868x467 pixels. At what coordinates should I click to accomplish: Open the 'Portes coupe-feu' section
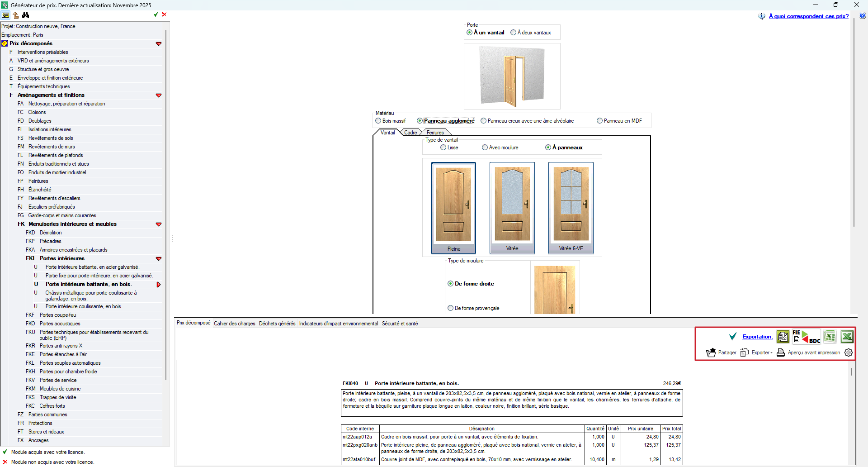point(58,315)
